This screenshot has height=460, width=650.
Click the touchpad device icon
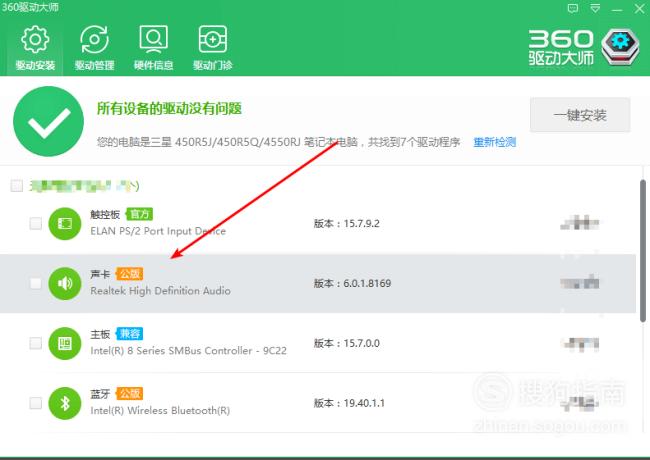tap(65, 224)
